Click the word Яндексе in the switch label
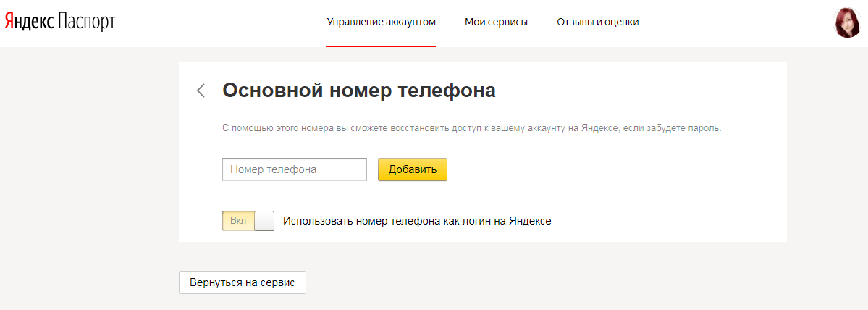 click(x=530, y=221)
